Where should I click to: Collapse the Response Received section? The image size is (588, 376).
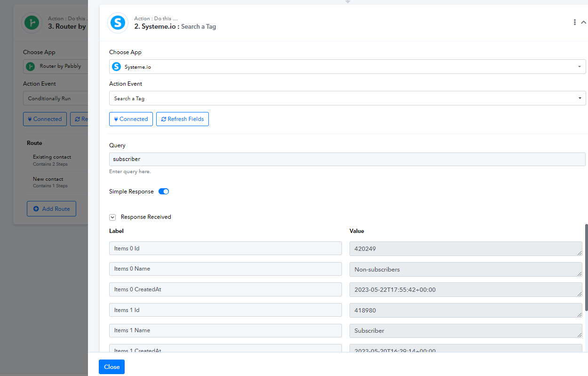point(112,217)
